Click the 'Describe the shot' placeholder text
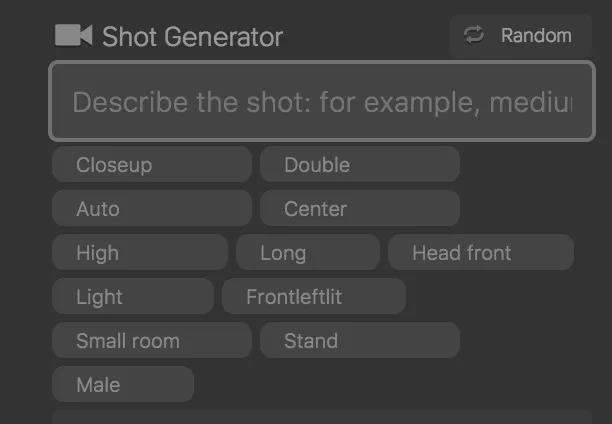 pos(321,102)
